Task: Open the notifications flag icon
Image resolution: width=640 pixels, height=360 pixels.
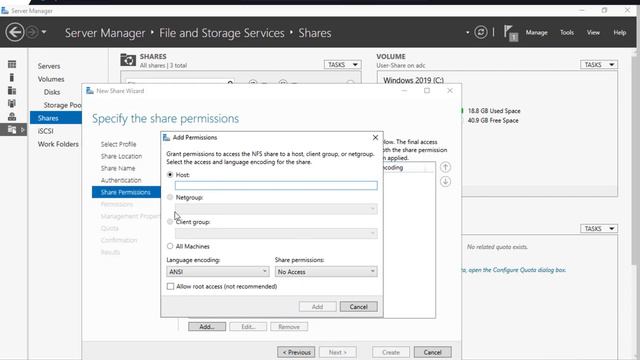Action: (x=510, y=33)
